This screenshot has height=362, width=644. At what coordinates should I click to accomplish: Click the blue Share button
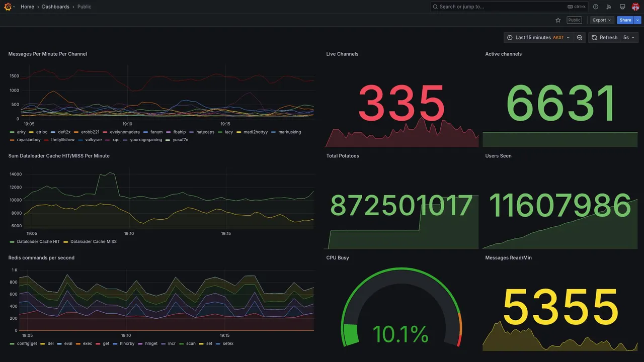(625, 20)
